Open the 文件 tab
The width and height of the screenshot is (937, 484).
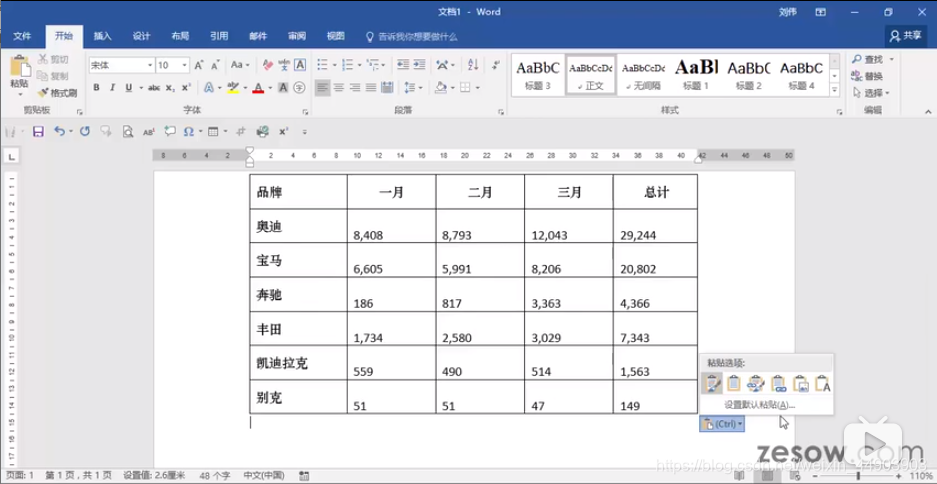click(22, 36)
